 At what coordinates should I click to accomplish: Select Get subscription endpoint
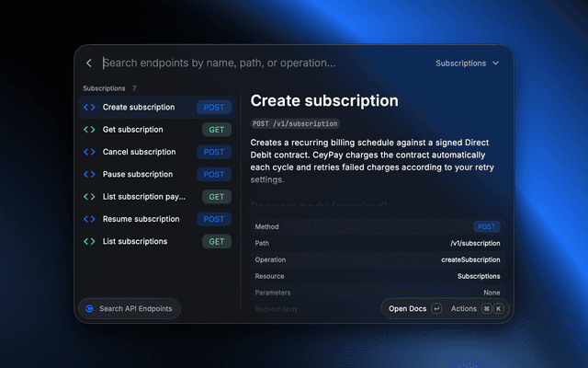(157, 130)
